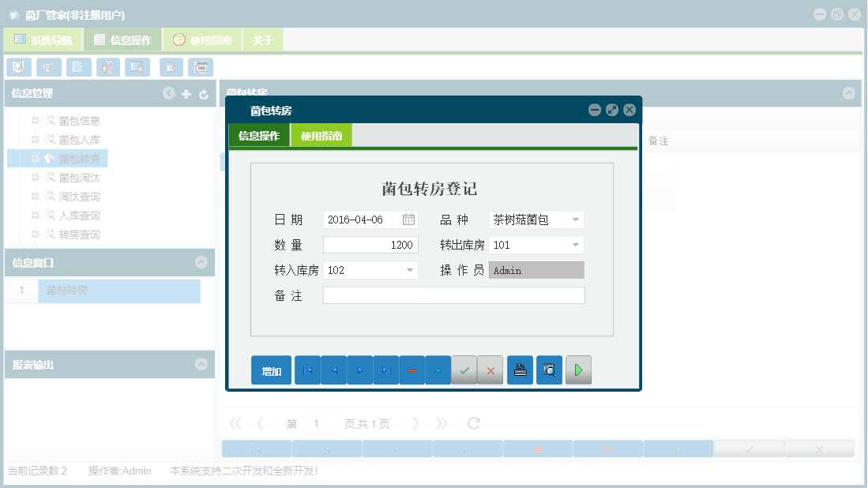Image resolution: width=868 pixels, height=488 pixels.
Task: Click the red minus to delete the record
Action: pos(412,370)
